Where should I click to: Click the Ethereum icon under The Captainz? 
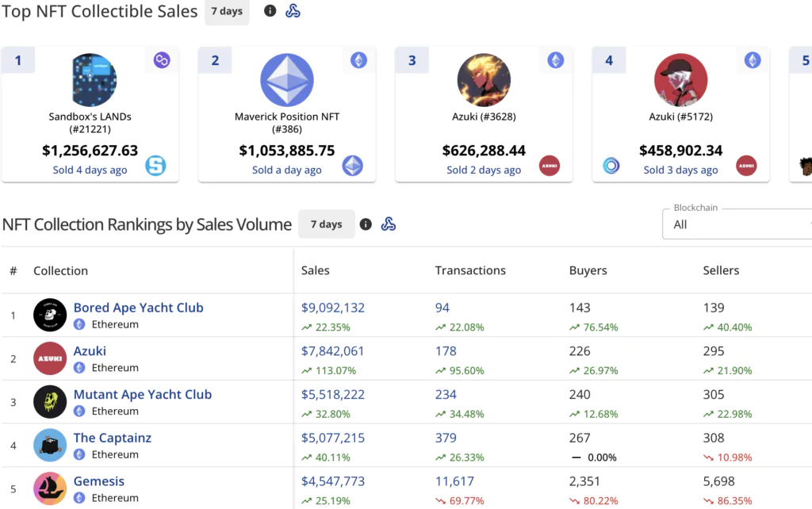click(x=79, y=455)
